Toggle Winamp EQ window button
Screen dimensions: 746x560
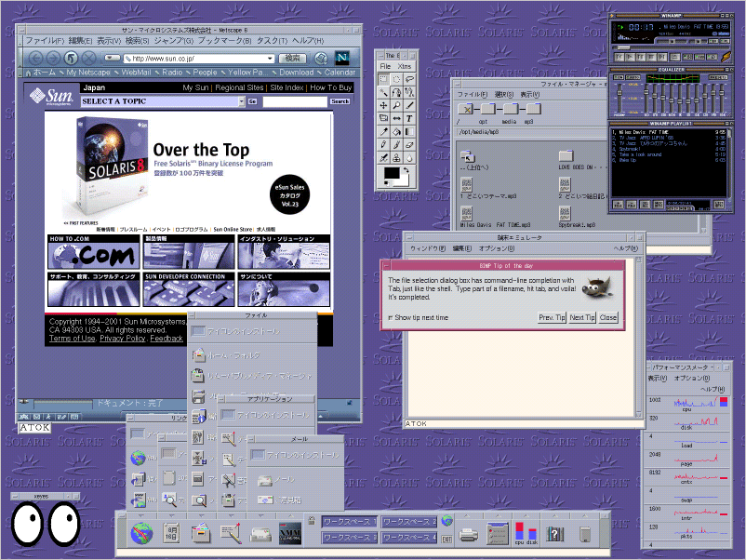coord(713,41)
